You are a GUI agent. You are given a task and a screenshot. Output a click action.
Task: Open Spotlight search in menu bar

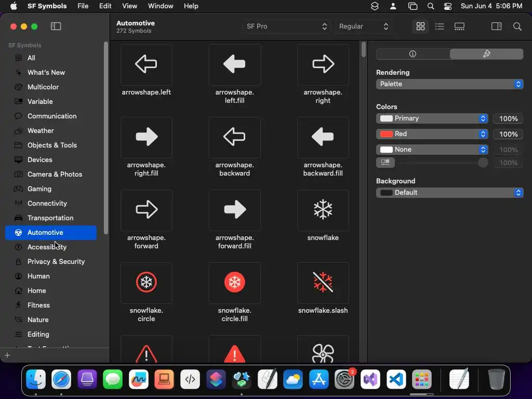[431, 6]
